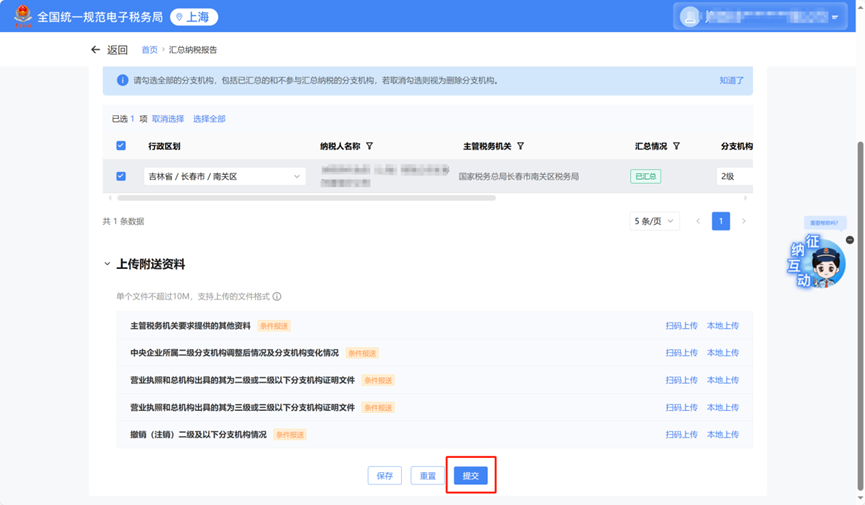Go to 首页 in the breadcrumb
This screenshot has height=505, width=865.
[149, 50]
